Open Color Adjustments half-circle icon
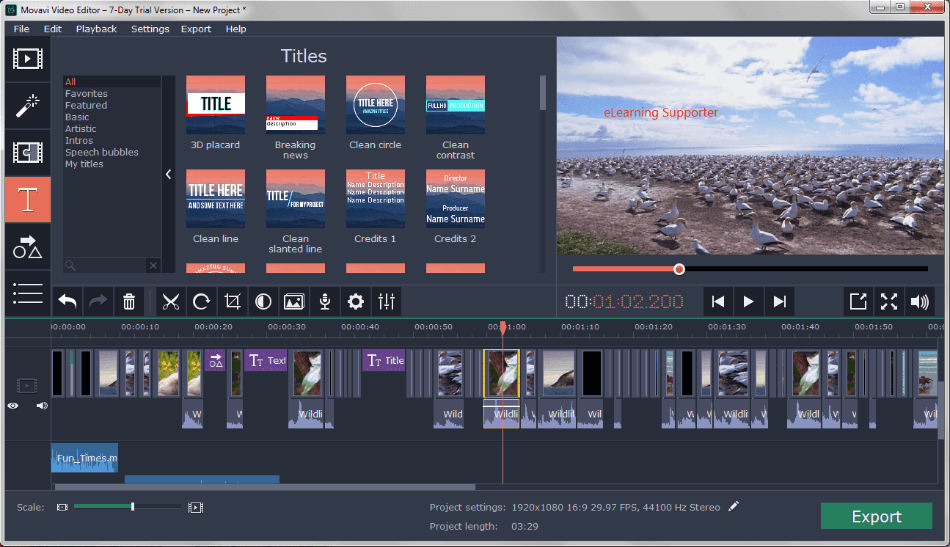950x547 pixels. click(x=263, y=301)
